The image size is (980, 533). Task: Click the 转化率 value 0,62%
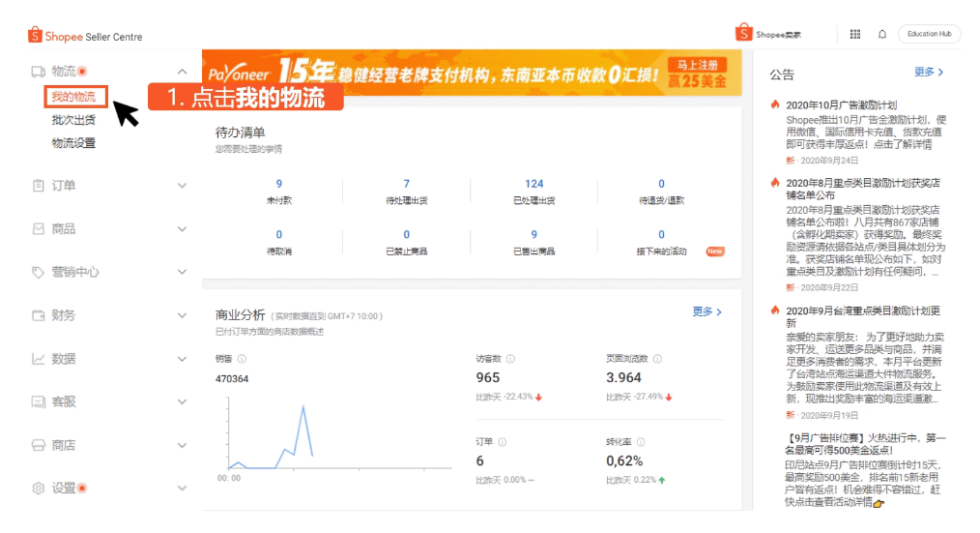624,461
